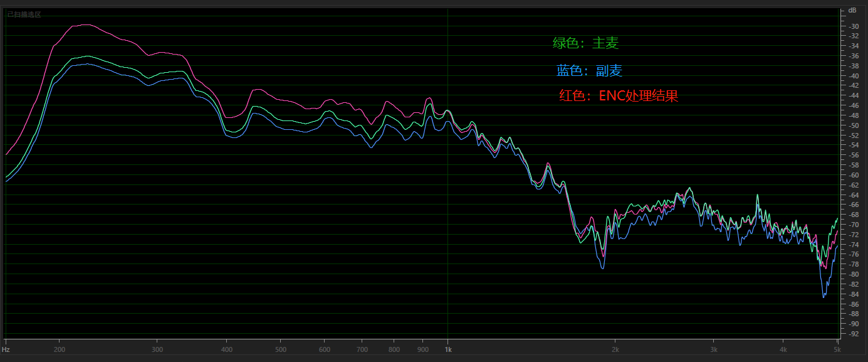Click the "-90" decibel scale value
Image resolution: width=868 pixels, height=362 pixels.
point(853,324)
